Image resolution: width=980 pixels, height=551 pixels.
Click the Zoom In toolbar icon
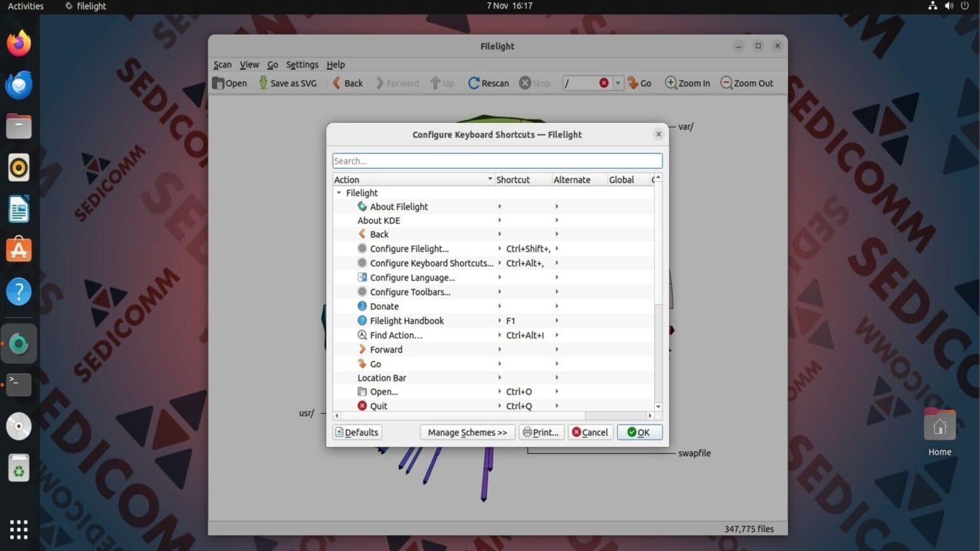click(671, 83)
